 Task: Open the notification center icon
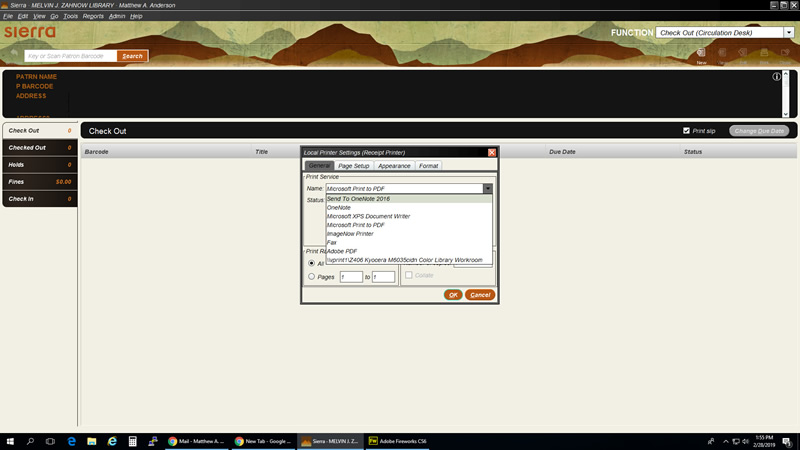point(787,442)
